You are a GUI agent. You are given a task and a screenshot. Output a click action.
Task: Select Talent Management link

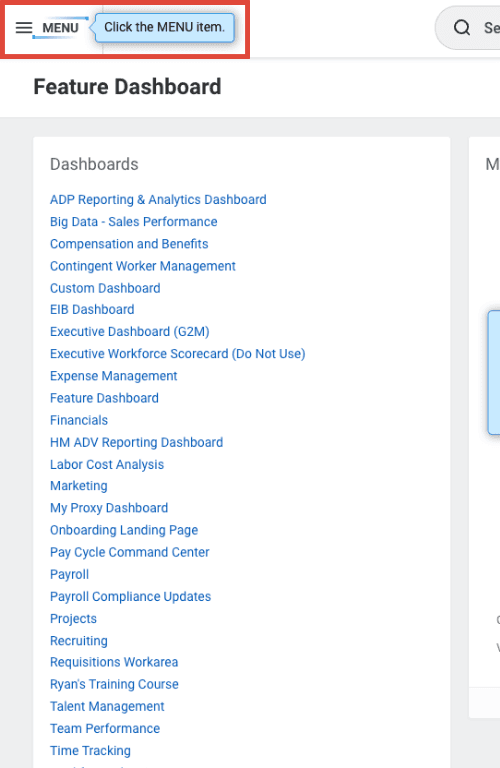(107, 706)
